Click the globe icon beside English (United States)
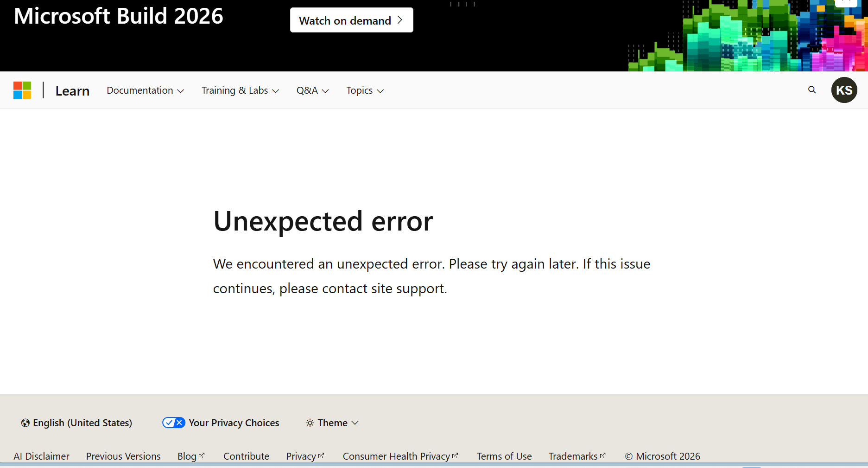This screenshot has width=868, height=468. [25, 423]
